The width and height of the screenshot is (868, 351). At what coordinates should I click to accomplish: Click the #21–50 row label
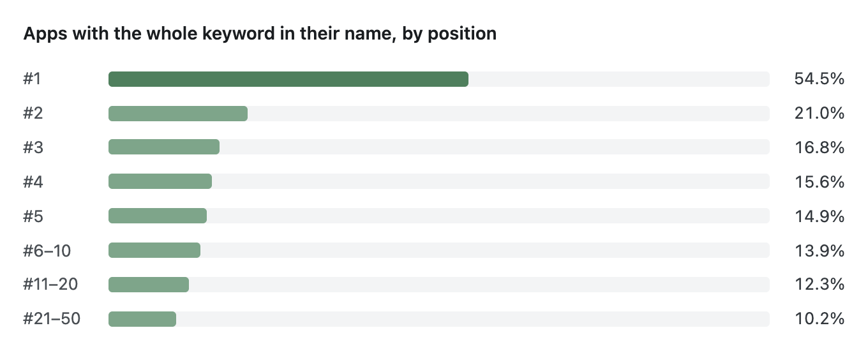pos(52,318)
